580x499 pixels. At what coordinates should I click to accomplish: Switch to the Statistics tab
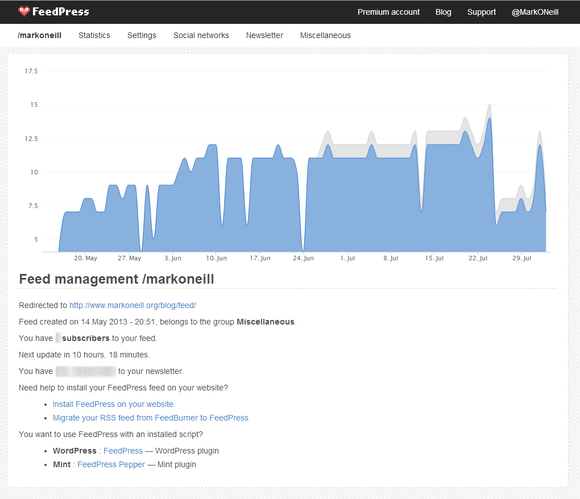pos(94,35)
